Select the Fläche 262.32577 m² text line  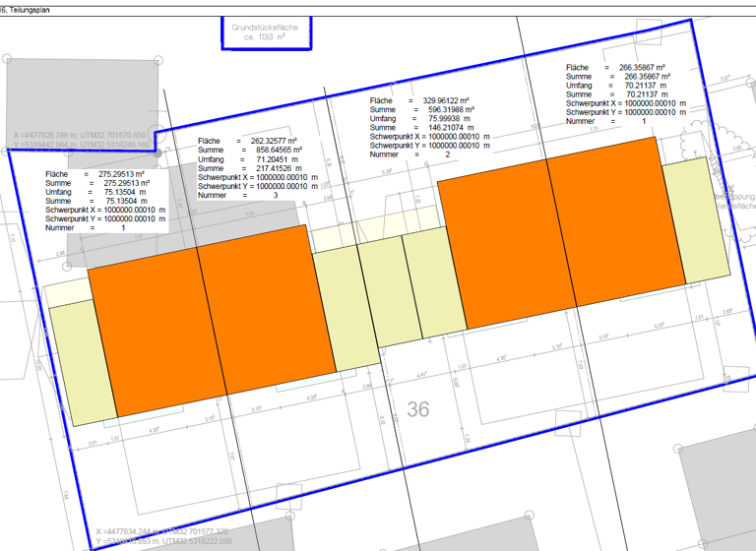(248, 142)
